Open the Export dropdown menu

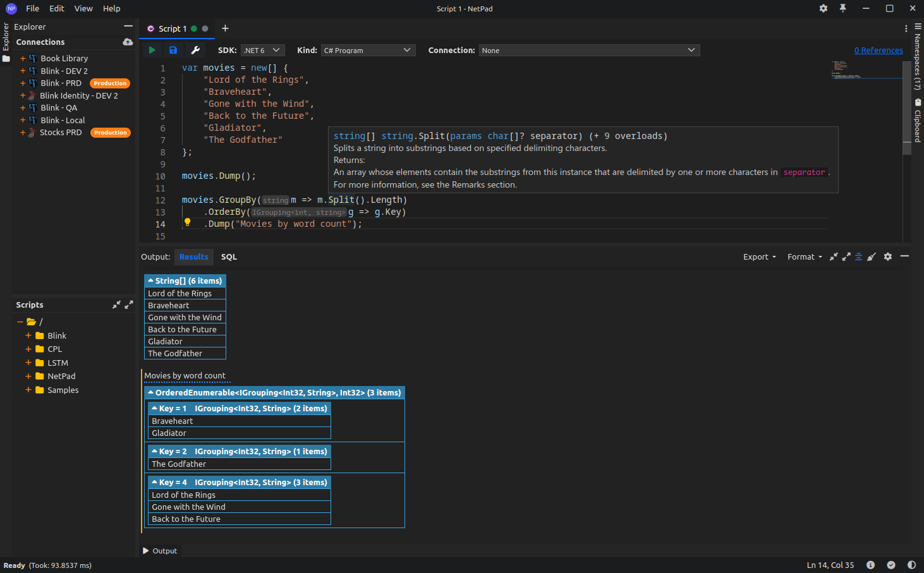pos(759,256)
